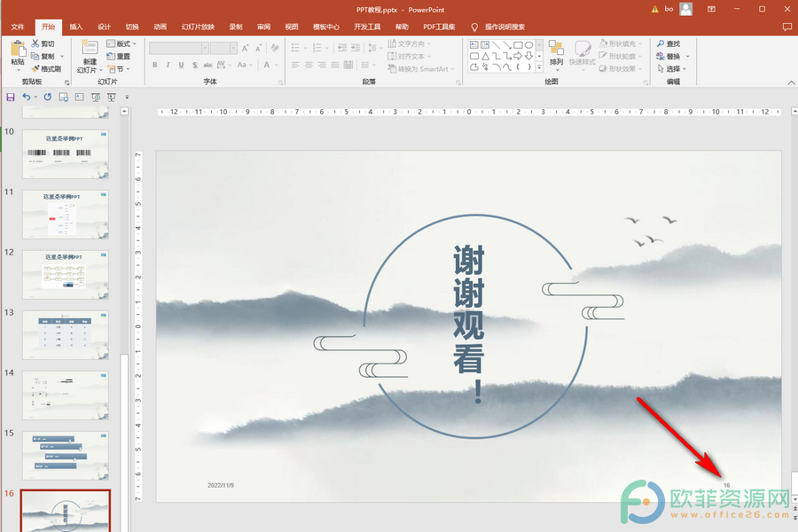The height and width of the screenshot is (532, 798).
Task: Click Reset (重置) slide button
Action: point(119,56)
